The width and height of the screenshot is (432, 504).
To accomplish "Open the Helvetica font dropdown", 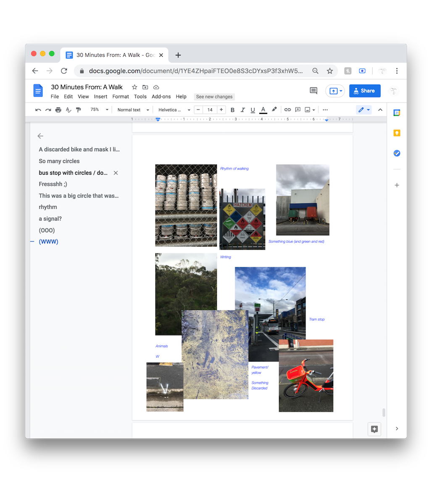I will pyautogui.click(x=174, y=110).
